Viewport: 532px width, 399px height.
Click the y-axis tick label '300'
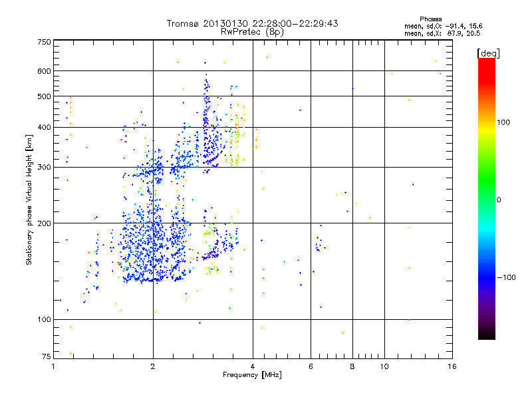pos(45,168)
